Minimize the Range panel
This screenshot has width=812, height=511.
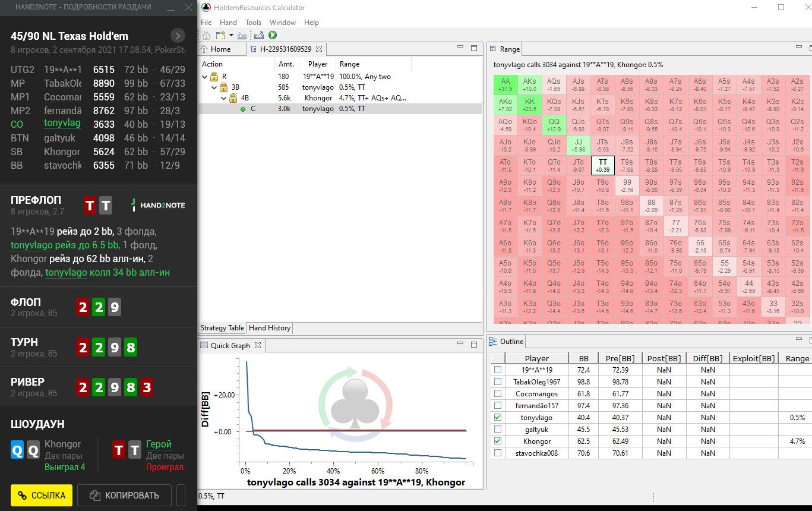click(800, 48)
